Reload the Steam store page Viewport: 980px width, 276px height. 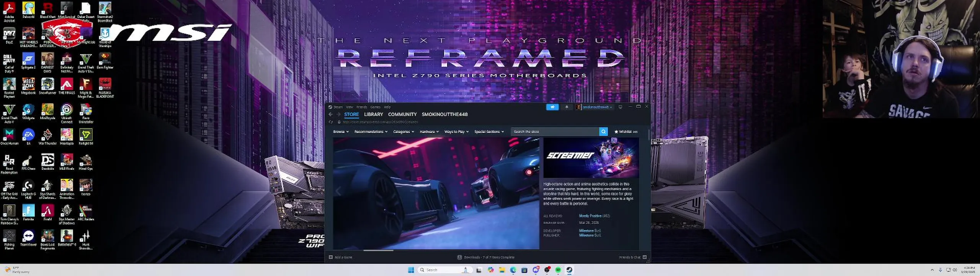(x=331, y=122)
